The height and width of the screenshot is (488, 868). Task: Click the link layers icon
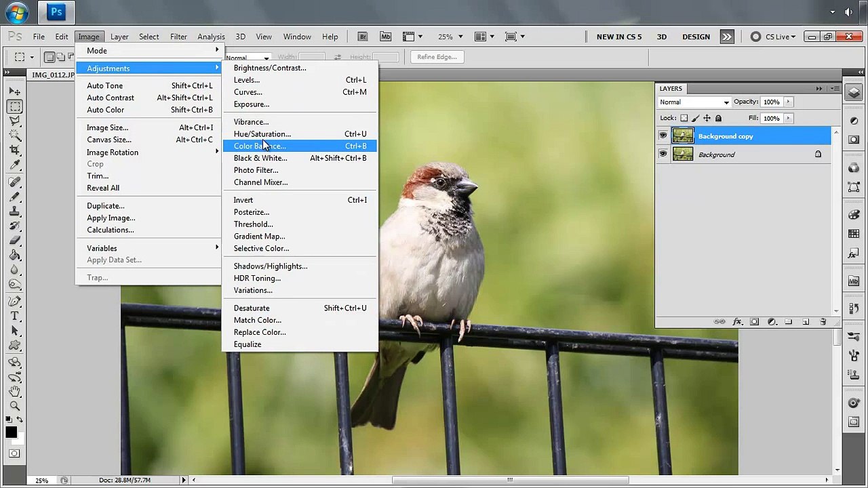[x=720, y=322]
